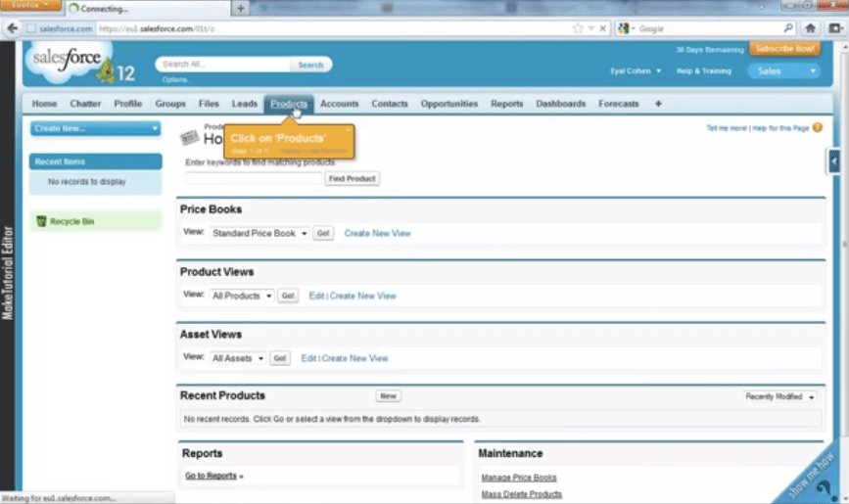Click 'Help for this Page' link
Screen dimensions: 849x504
tap(780, 128)
